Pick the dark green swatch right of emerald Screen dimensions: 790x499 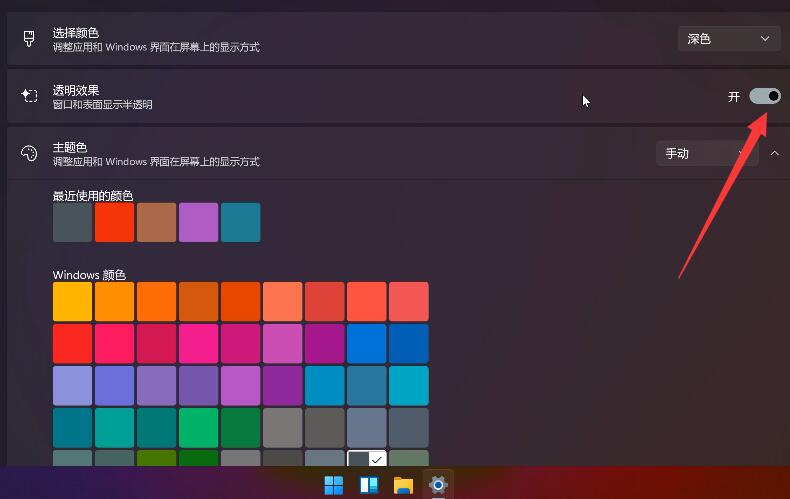point(241,428)
